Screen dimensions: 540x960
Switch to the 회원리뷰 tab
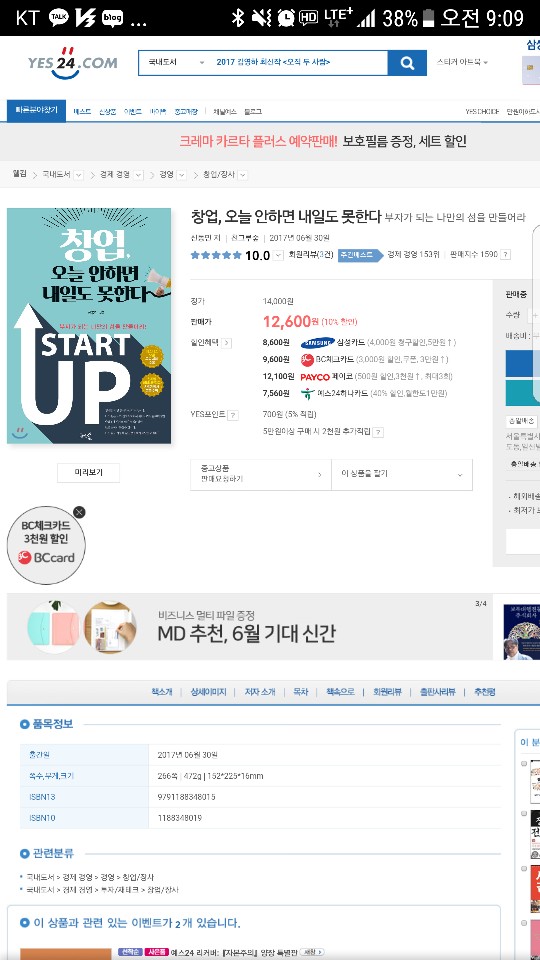tap(387, 692)
